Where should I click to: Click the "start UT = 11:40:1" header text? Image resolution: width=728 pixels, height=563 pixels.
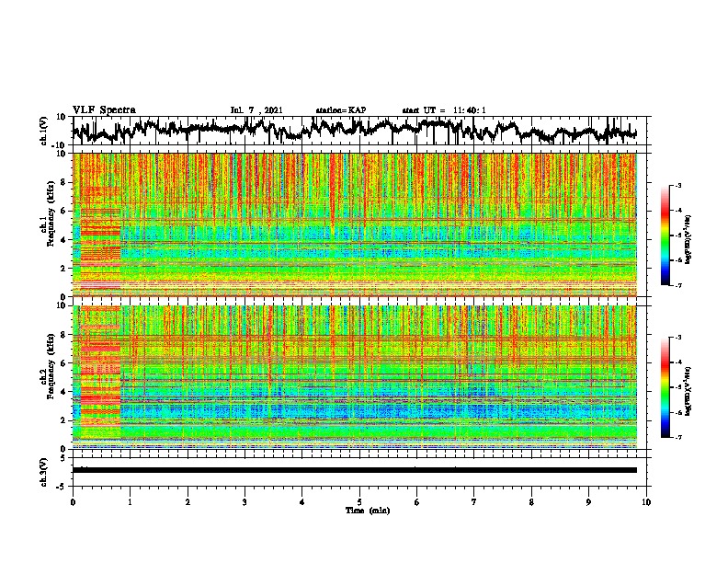444,110
